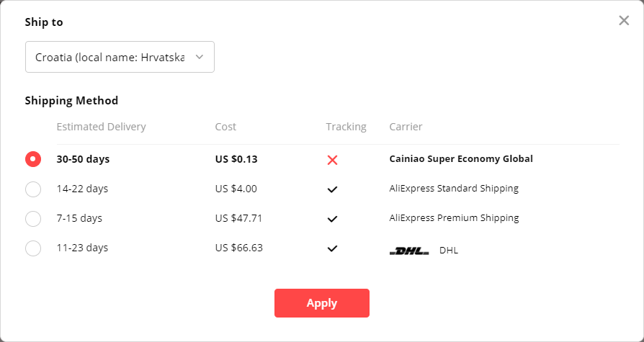The image size is (644, 342).
Task: Click tracking checkmark for AliExpress Premium Shipping
Action: (x=332, y=219)
